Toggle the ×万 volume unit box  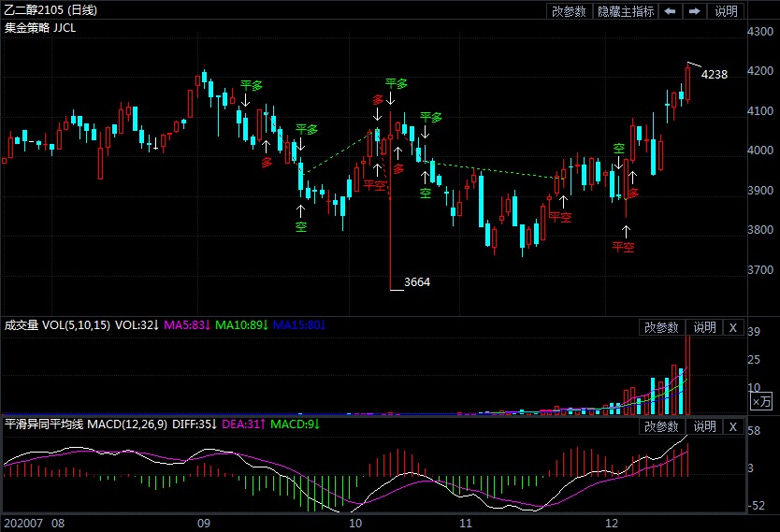[x=761, y=401]
